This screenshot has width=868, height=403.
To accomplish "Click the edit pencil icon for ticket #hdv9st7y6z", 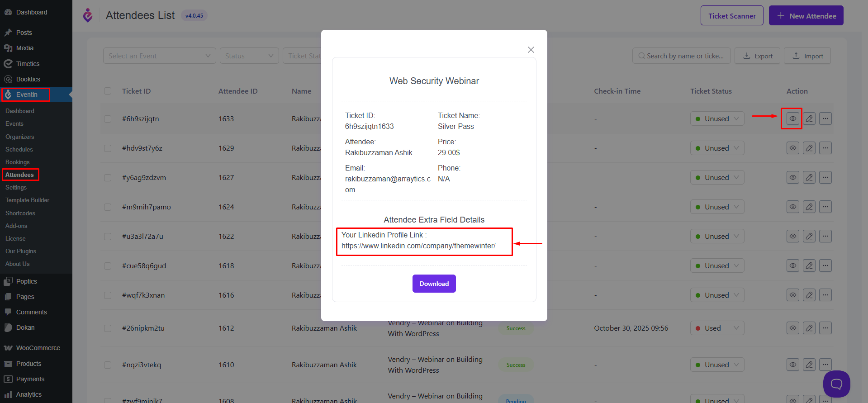I will (x=809, y=148).
